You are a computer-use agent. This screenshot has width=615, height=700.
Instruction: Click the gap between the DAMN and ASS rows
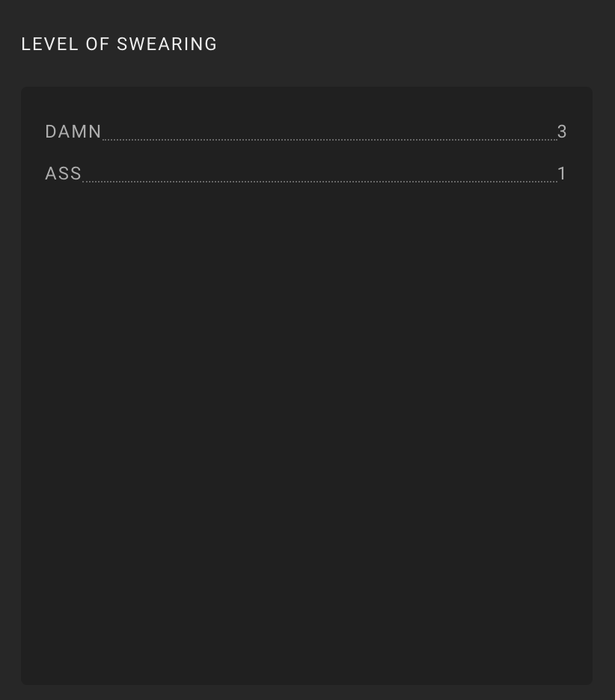point(307,153)
